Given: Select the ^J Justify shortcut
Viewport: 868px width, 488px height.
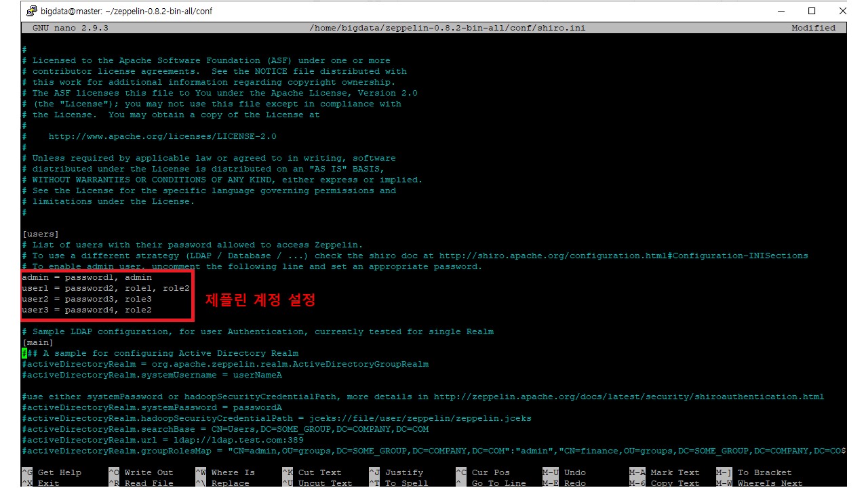Looking at the screenshot, I should [x=396, y=472].
